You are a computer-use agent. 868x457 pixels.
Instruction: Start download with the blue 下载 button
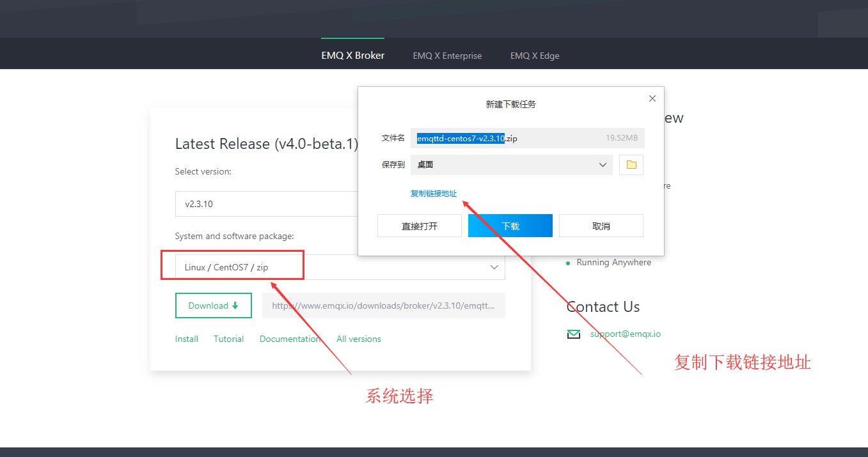(510, 226)
